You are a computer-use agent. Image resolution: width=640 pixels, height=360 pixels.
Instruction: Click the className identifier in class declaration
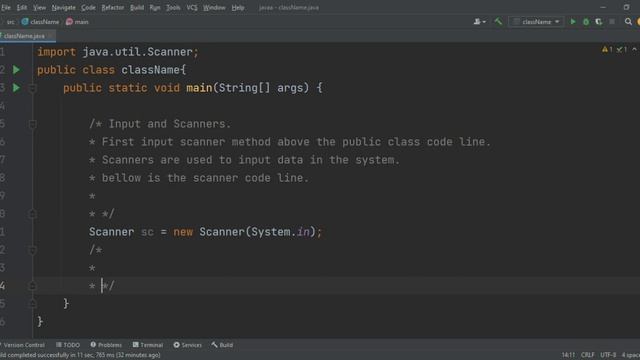click(151, 70)
